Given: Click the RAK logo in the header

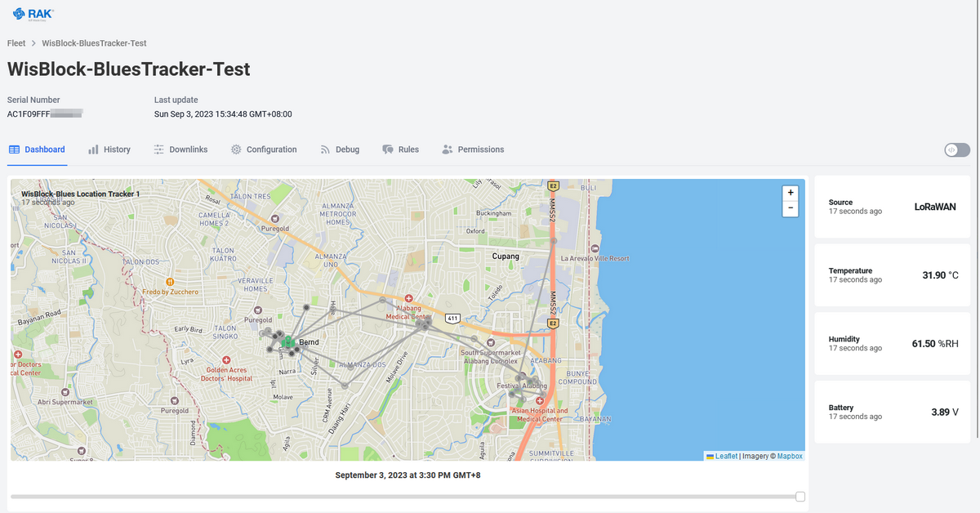Looking at the screenshot, I should pyautogui.click(x=35, y=12).
